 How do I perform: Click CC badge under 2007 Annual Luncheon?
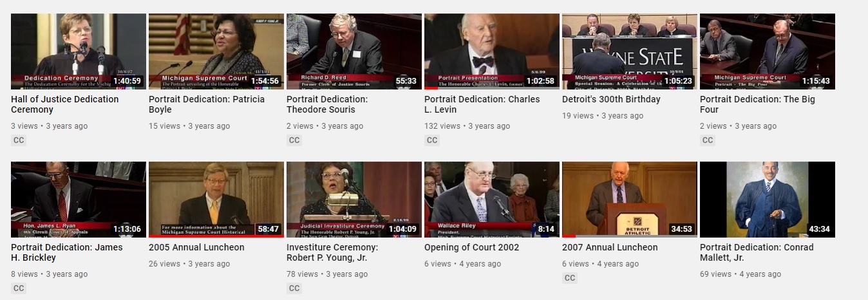570,278
